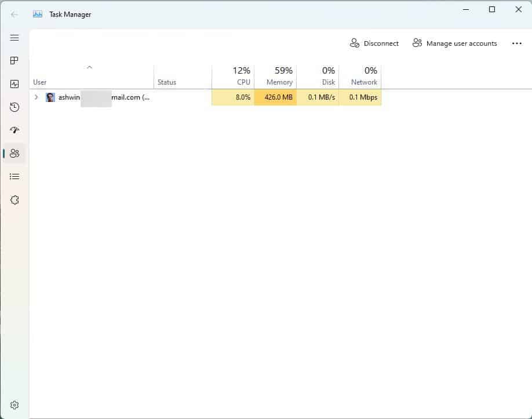Open Manage user accounts
Image resolution: width=532 pixels, height=419 pixels.
454,43
